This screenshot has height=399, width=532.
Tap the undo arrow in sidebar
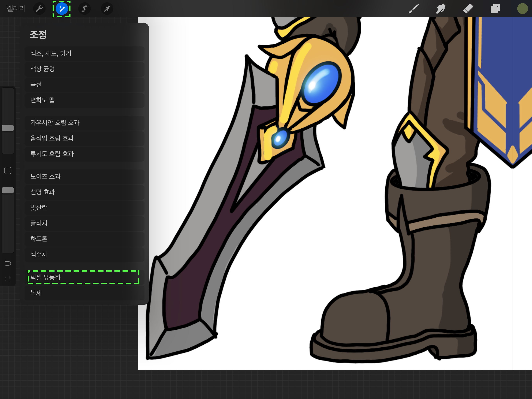pos(8,263)
